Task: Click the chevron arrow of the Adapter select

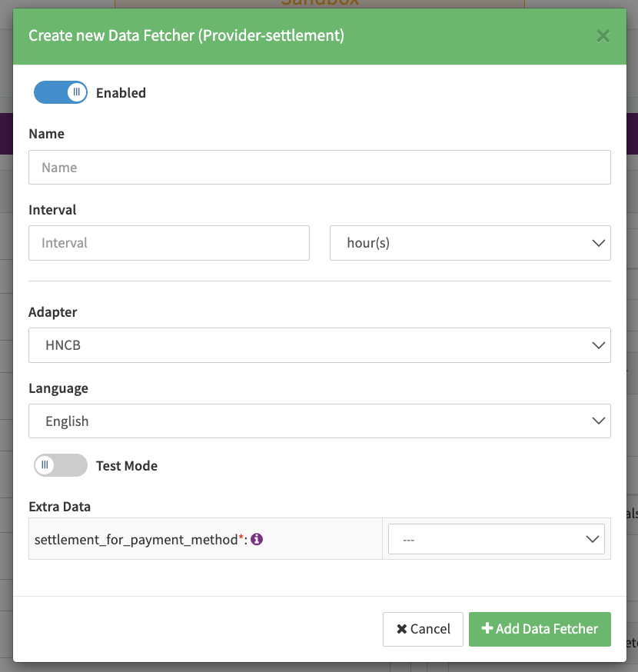Action: tap(599, 345)
